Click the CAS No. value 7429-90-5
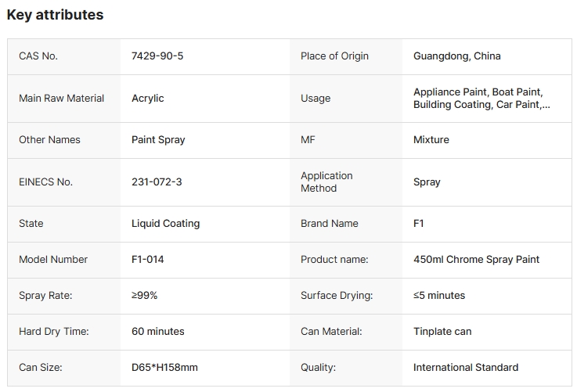The height and width of the screenshot is (392, 577). click(157, 56)
